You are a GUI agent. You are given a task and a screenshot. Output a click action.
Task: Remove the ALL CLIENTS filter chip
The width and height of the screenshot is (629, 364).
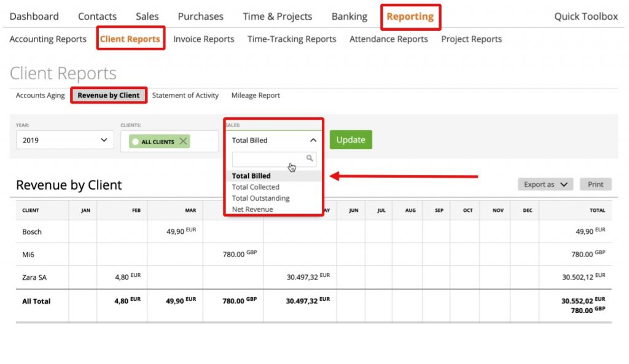click(182, 141)
